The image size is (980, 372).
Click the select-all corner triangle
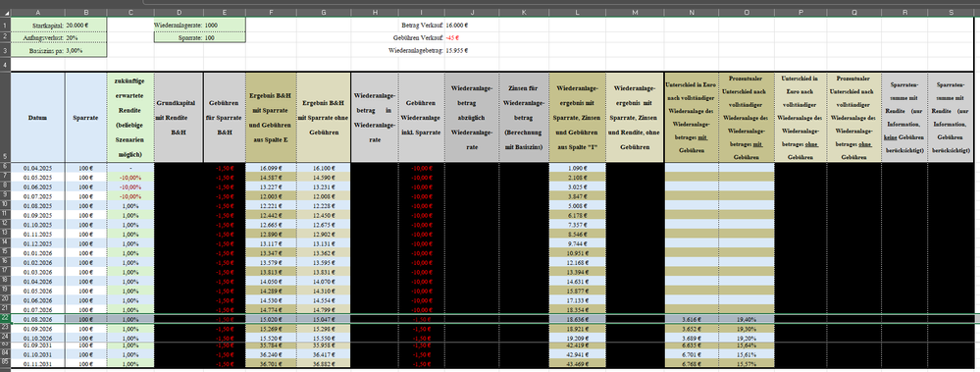5,13
